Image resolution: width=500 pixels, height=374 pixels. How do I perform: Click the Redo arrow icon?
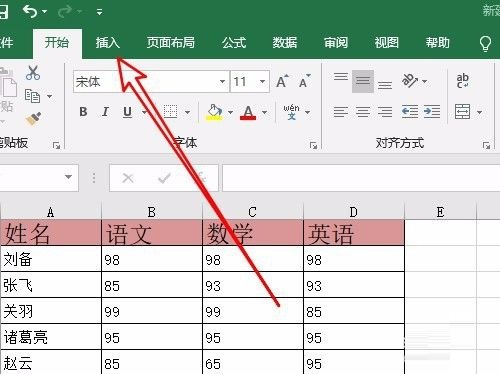pyautogui.click(x=64, y=12)
